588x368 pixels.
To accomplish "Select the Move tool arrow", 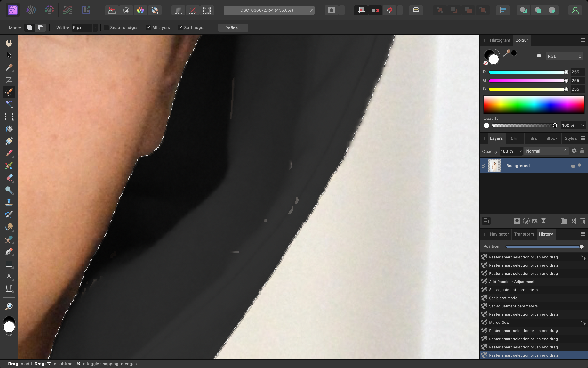I will pos(9,55).
